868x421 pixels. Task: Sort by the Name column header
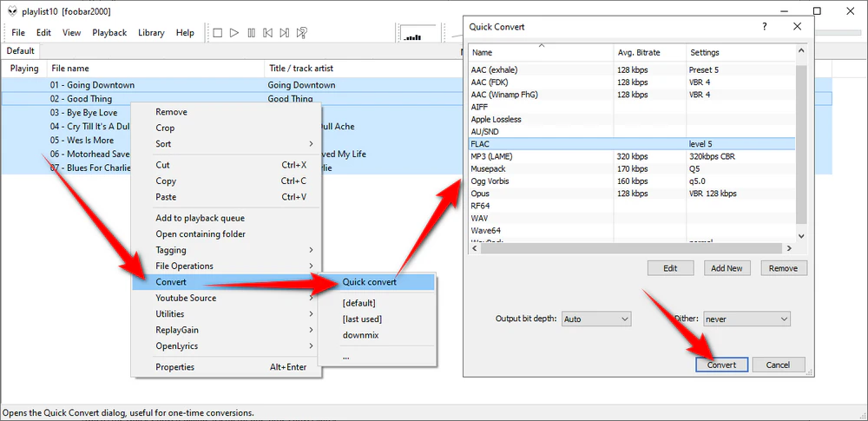pos(541,53)
